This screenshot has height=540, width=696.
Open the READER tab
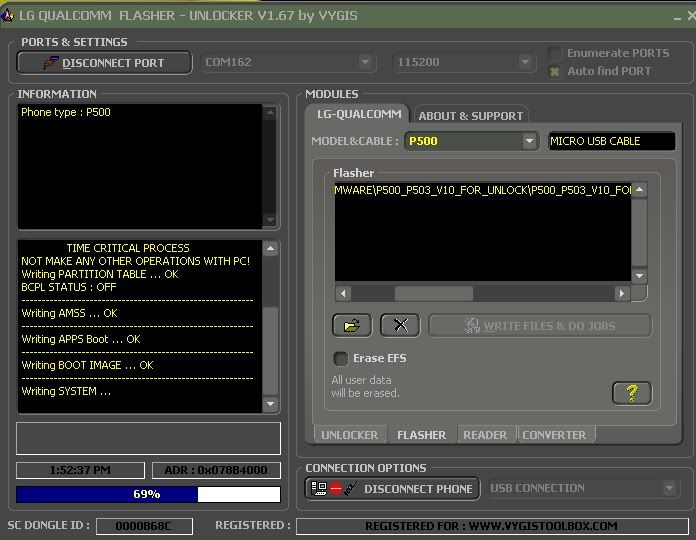[x=485, y=435]
